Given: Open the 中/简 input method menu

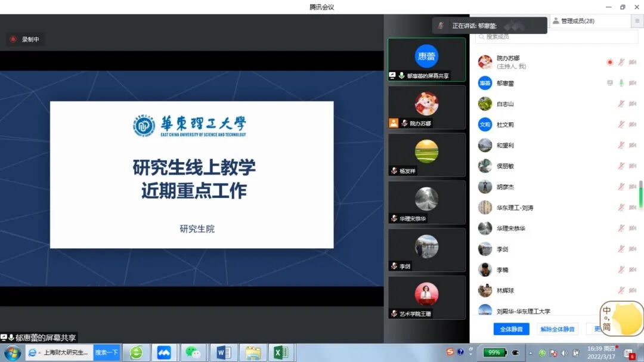Looking at the screenshot, I should pyautogui.click(x=607, y=319).
